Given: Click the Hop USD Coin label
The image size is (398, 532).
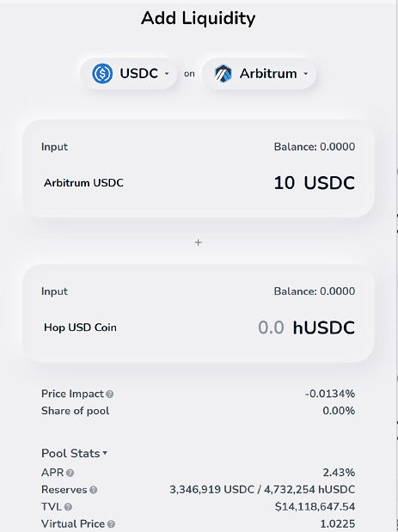Looking at the screenshot, I should click(80, 327).
